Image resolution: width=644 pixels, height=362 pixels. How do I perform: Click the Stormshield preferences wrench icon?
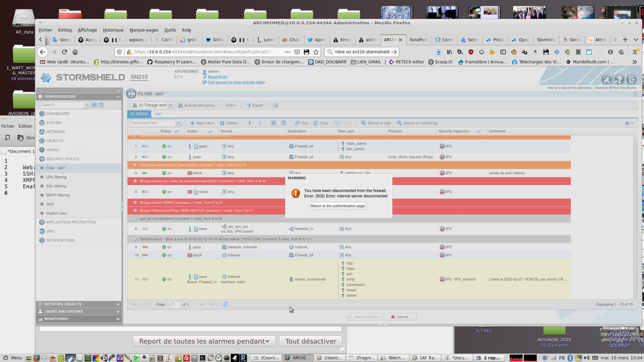tap(606, 79)
